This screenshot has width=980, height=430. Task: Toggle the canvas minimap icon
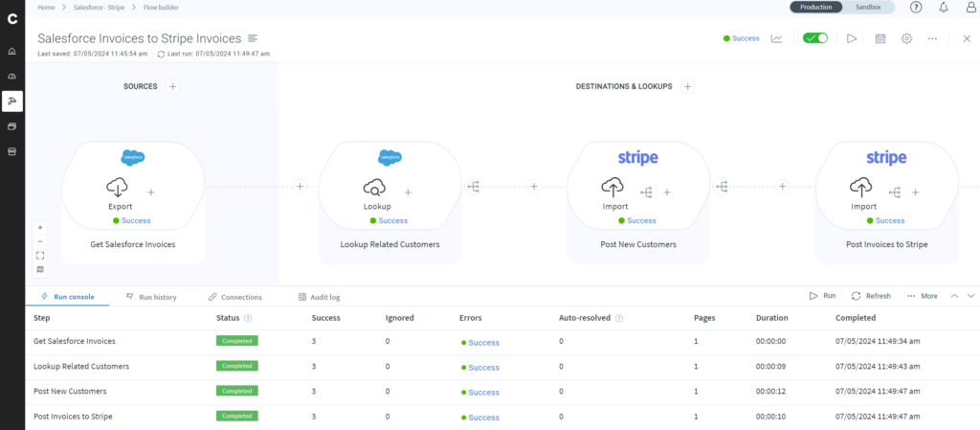[x=40, y=269]
